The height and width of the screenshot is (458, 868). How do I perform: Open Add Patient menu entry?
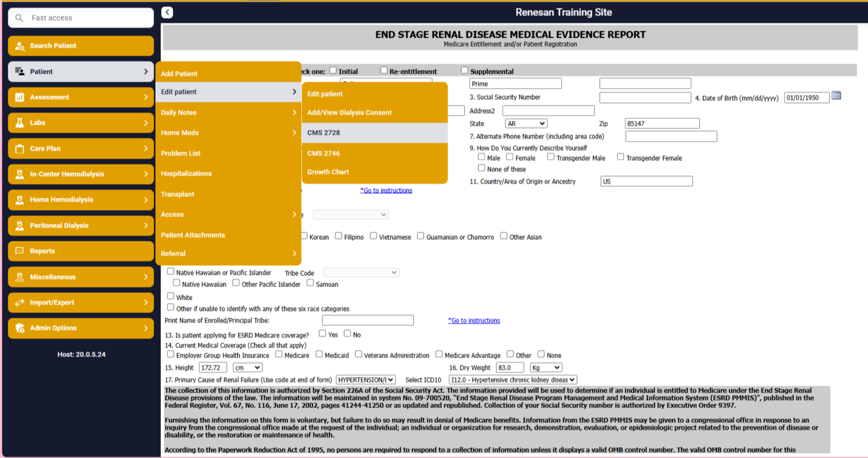point(229,73)
